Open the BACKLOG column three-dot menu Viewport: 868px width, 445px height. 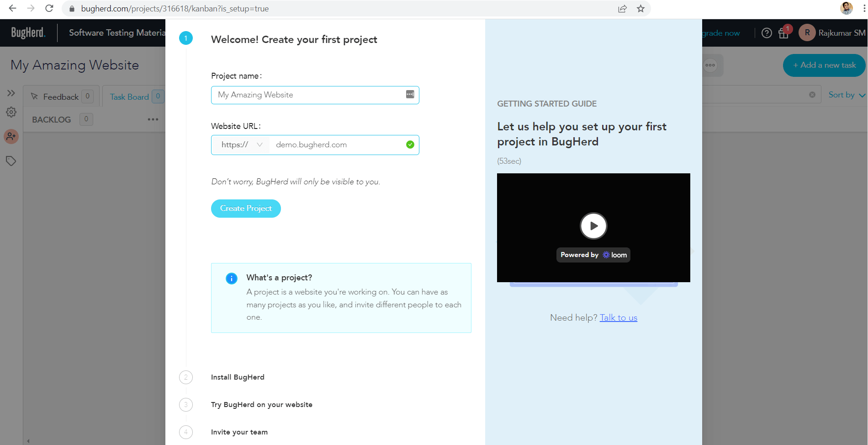click(x=153, y=119)
